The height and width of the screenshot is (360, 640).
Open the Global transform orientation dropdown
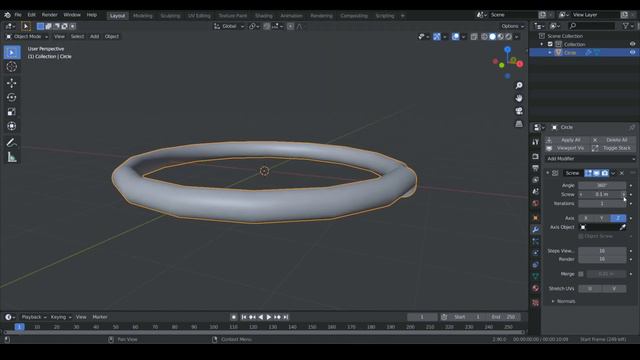[229, 26]
